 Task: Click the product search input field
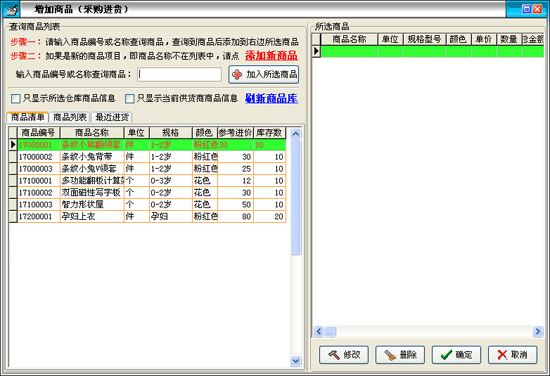(179, 74)
